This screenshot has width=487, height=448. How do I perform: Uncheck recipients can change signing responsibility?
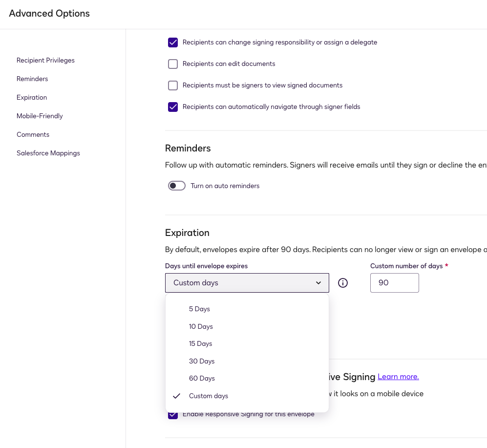coord(173,42)
